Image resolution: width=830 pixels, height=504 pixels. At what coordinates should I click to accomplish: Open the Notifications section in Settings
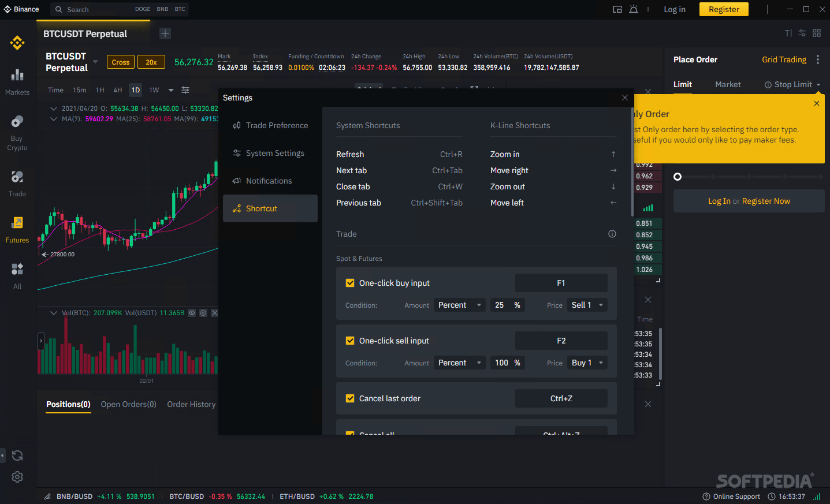269,181
